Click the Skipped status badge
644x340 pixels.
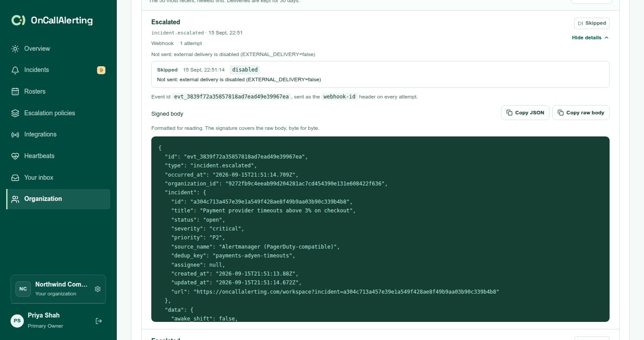point(592,23)
